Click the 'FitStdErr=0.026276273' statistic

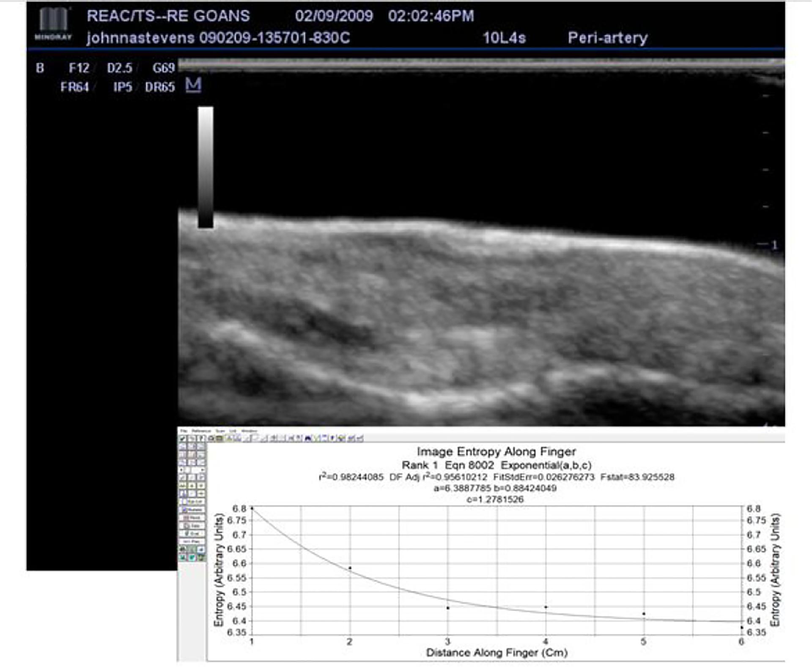click(544, 477)
